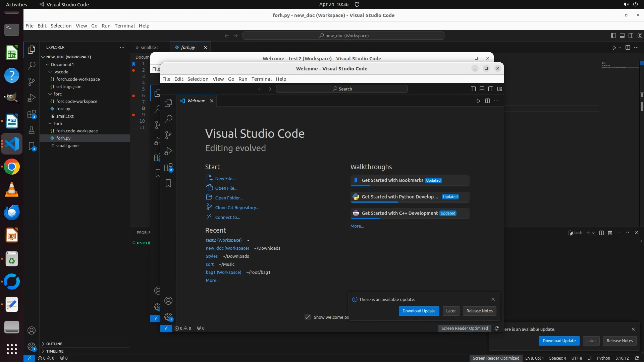
Task: Click the Search command center field
Action: pyautogui.click(x=341, y=89)
